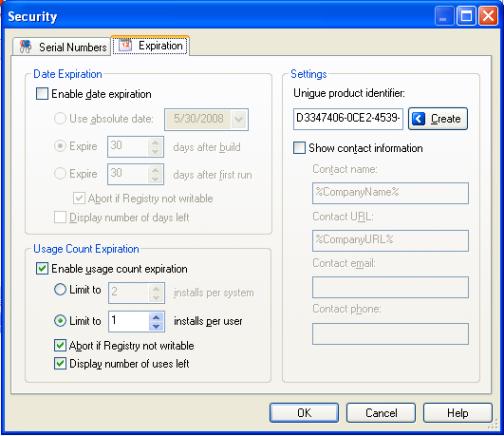Open Help for the Security dialog
Image resolution: width=504 pixels, height=436 pixels.
click(x=458, y=413)
